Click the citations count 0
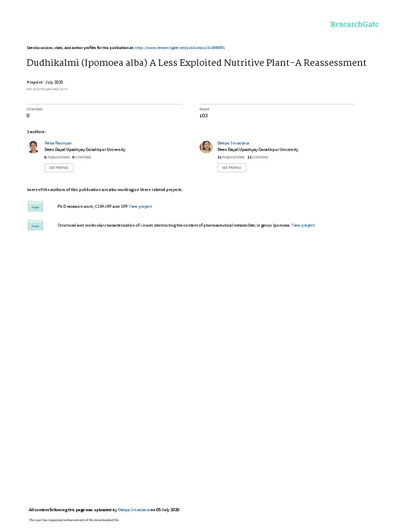 (x=28, y=116)
